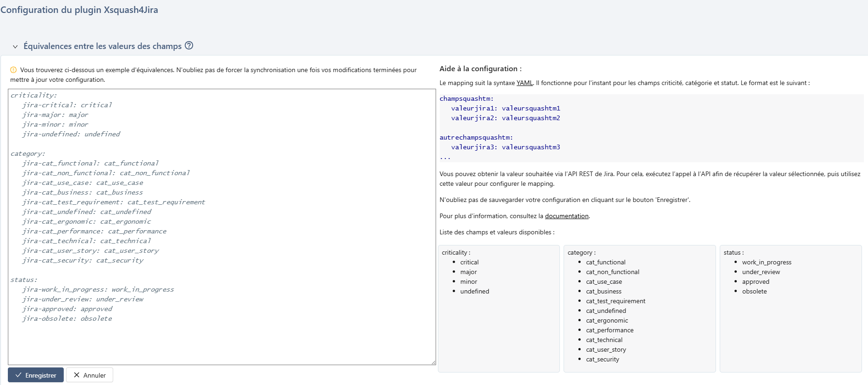868x385 pixels.
Task: Select cat_functional in the category list
Action: tap(606, 263)
